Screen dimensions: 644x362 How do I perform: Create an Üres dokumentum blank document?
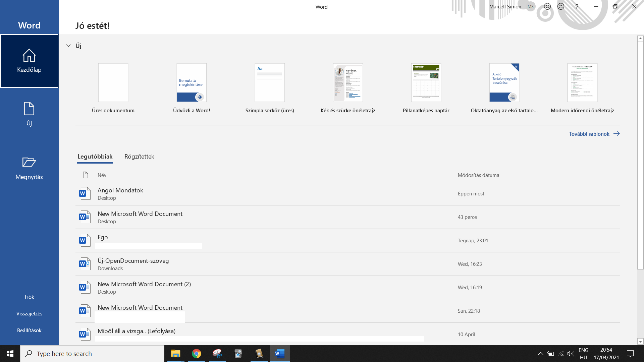[x=113, y=88]
